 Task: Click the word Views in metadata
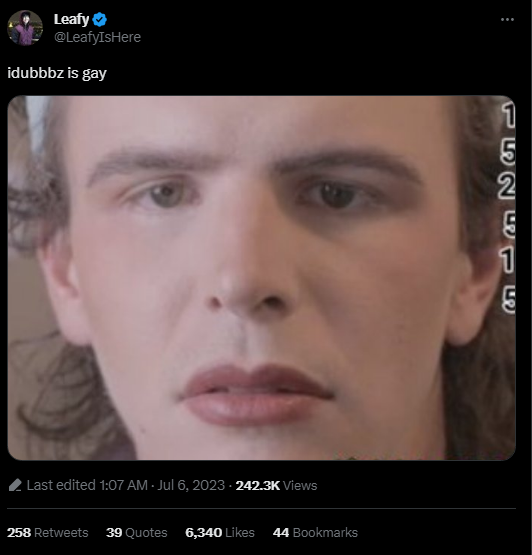pyautogui.click(x=300, y=486)
